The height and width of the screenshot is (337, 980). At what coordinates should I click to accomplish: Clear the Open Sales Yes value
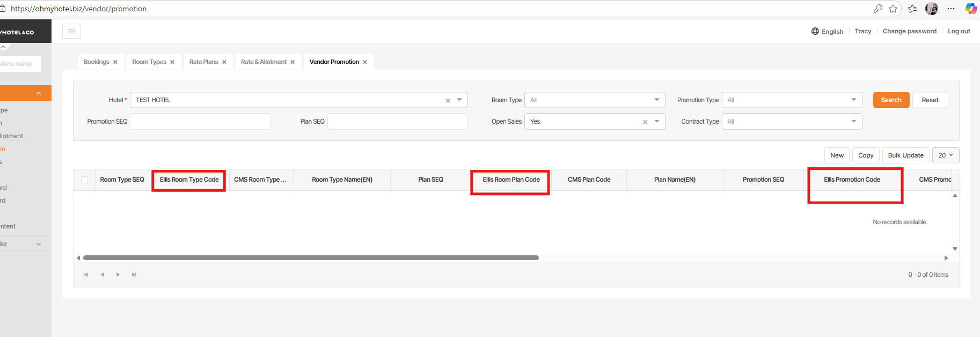(x=645, y=122)
